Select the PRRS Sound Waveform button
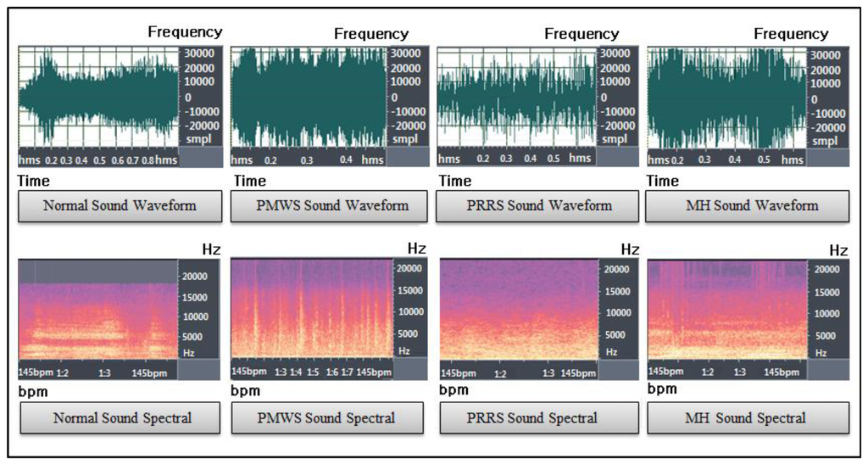Viewport: 868px width, 465px height. point(537,205)
